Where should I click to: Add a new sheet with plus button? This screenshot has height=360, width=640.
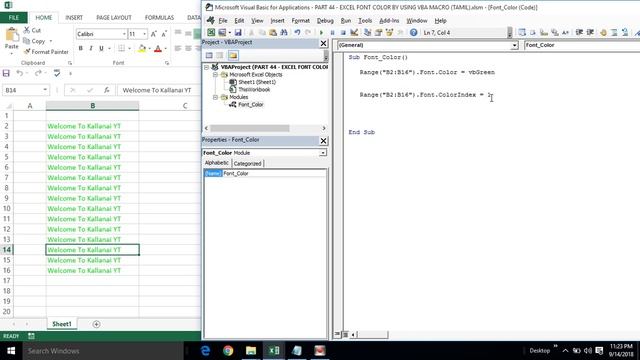(x=96, y=324)
